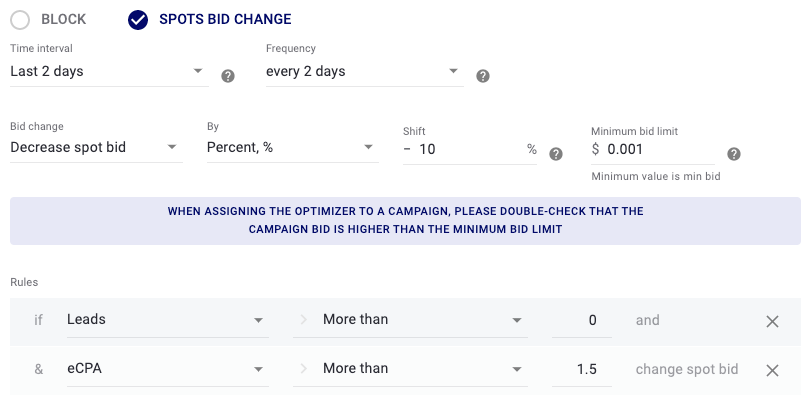Open More than condition for eCPA

[x=410, y=369]
